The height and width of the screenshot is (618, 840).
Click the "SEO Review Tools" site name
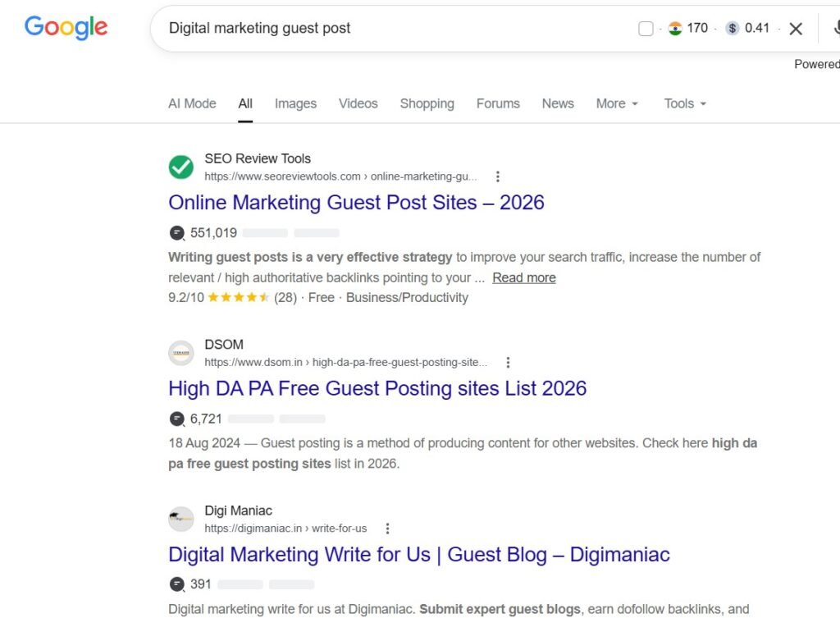(x=258, y=158)
